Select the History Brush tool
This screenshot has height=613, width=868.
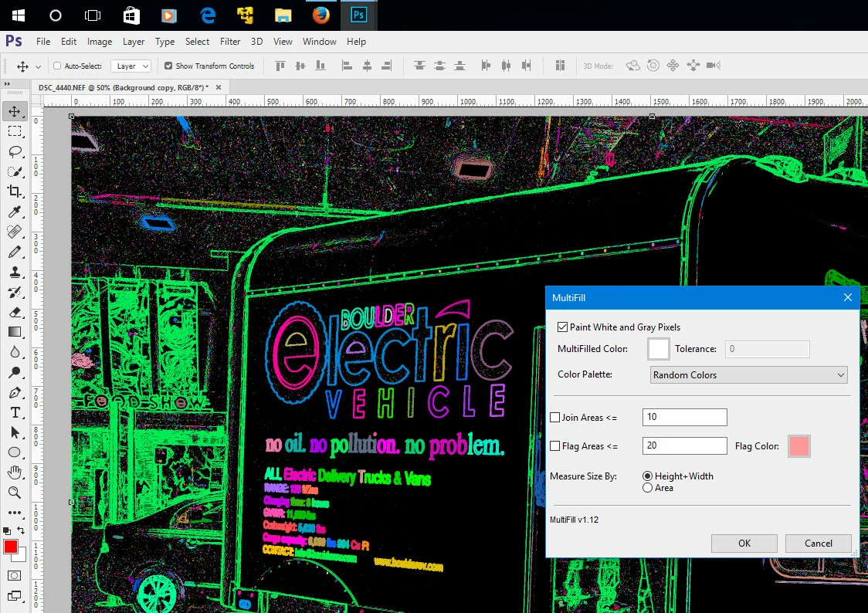(x=15, y=292)
